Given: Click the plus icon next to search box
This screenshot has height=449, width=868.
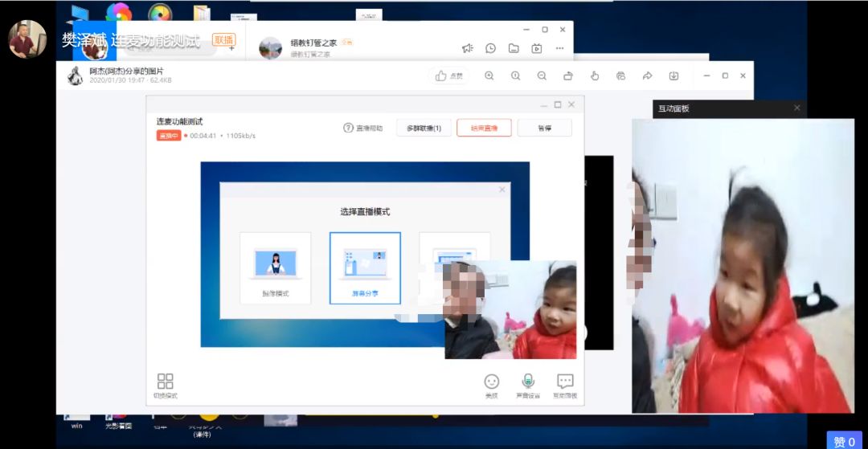Looking at the screenshot, I should (x=231, y=48).
